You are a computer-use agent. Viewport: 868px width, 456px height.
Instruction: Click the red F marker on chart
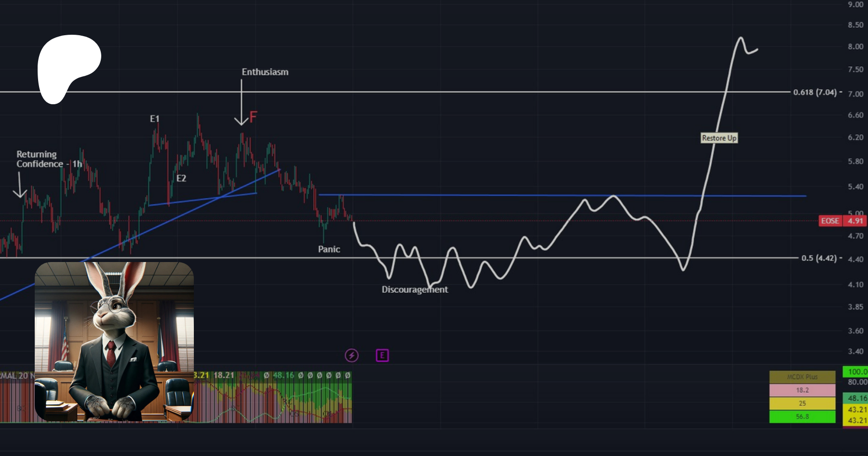pyautogui.click(x=253, y=117)
